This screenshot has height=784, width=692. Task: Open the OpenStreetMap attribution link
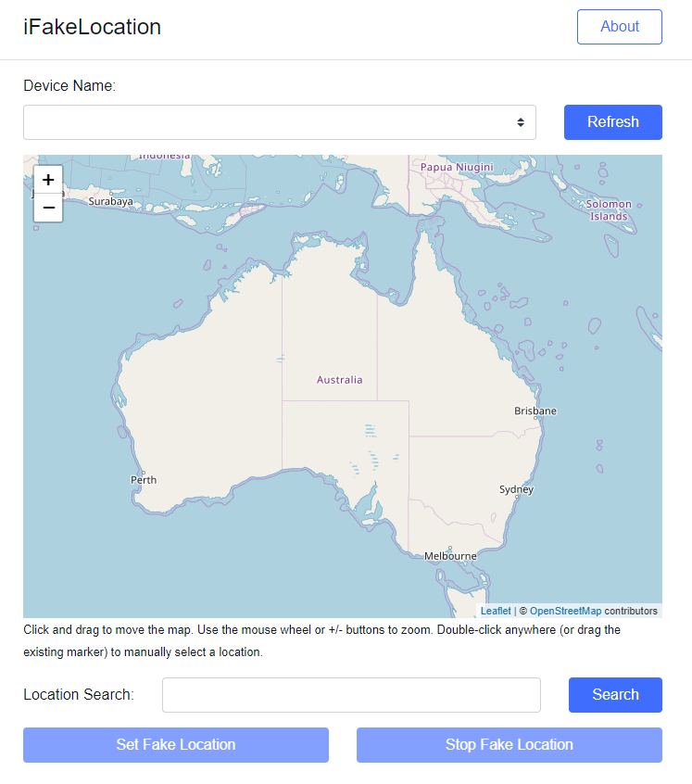565,611
